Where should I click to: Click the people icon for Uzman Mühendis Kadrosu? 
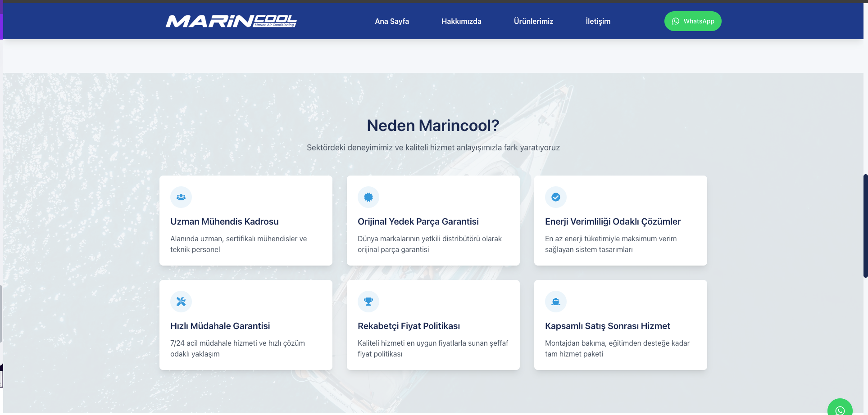[x=181, y=197]
